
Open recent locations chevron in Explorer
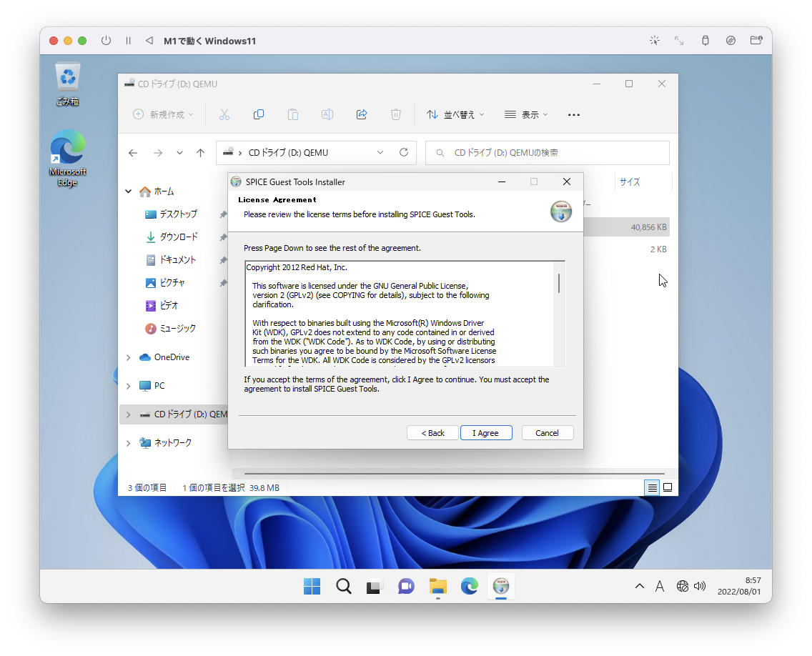point(179,153)
